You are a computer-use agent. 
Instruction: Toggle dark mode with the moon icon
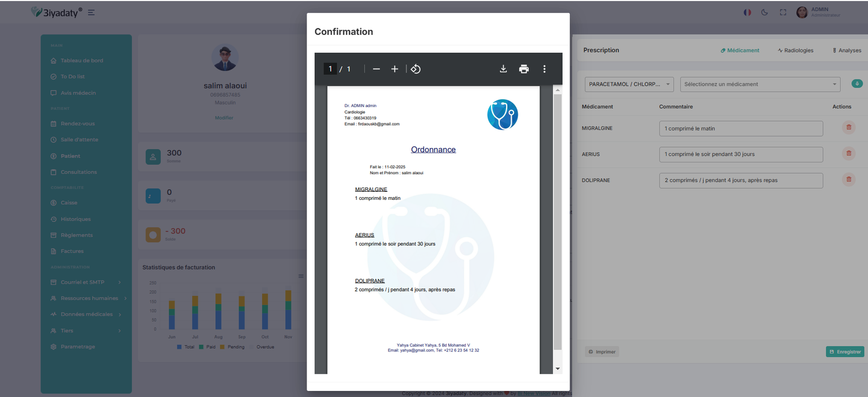point(764,12)
